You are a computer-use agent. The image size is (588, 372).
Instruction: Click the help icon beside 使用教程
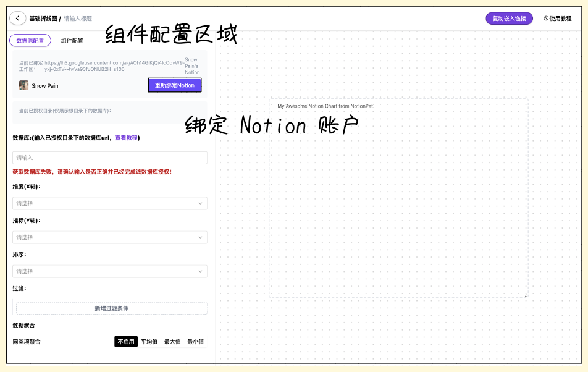(x=546, y=19)
